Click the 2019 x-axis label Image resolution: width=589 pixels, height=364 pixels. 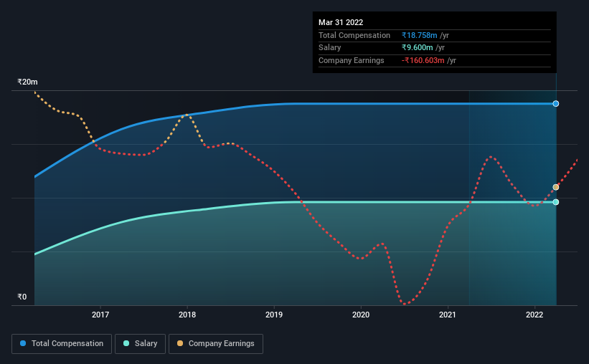pos(274,315)
